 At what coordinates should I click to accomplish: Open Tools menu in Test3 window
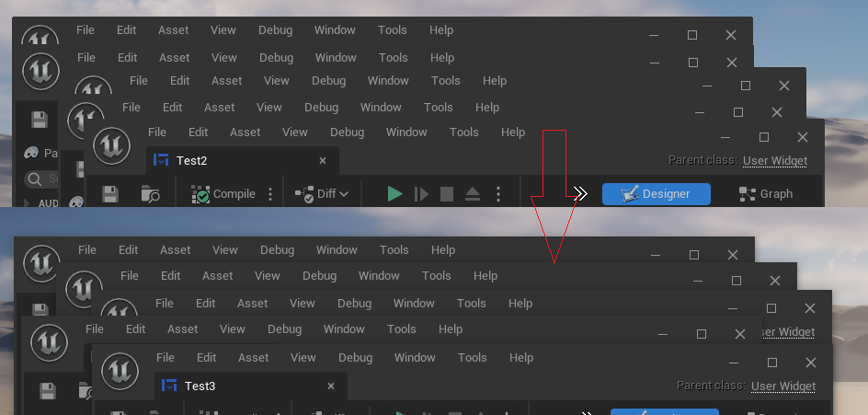tap(473, 357)
